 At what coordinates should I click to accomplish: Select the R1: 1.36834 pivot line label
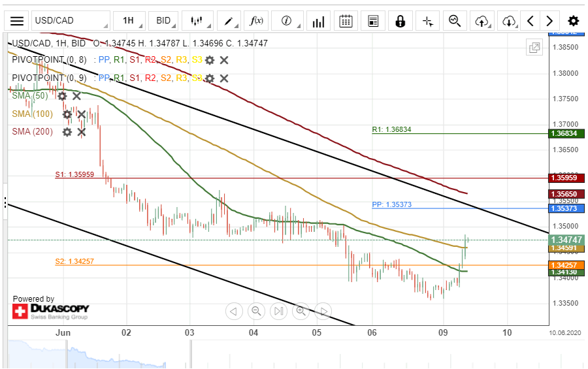click(391, 129)
